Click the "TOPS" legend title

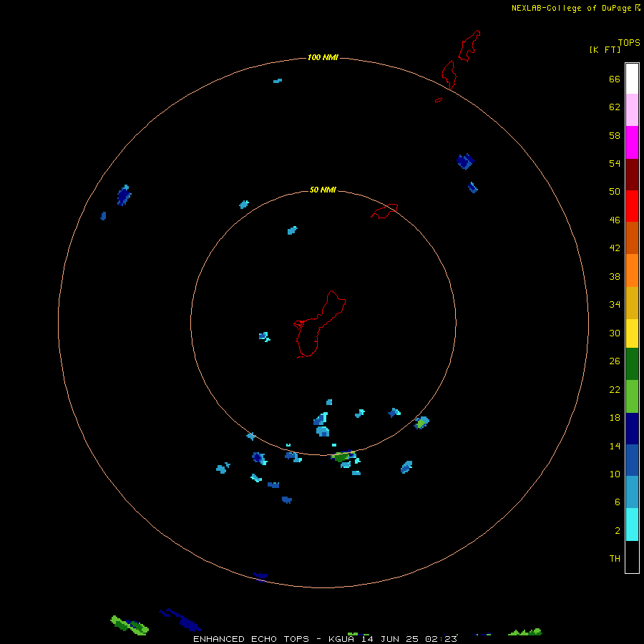pyautogui.click(x=629, y=43)
